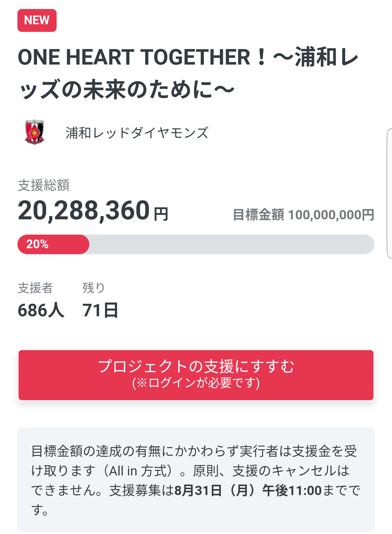This screenshot has width=392, height=534.
Task: Click the 目標金額 100,000,000円 target text
Action: (304, 215)
